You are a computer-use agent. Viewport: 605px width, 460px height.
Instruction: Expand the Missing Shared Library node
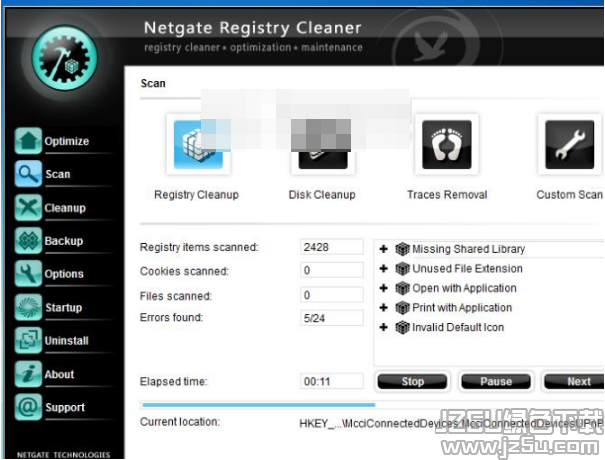(x=384, y=249)
